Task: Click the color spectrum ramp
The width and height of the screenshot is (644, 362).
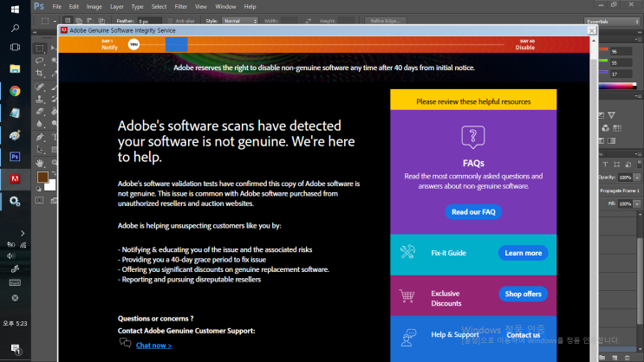Action: [x=617, y=87]
